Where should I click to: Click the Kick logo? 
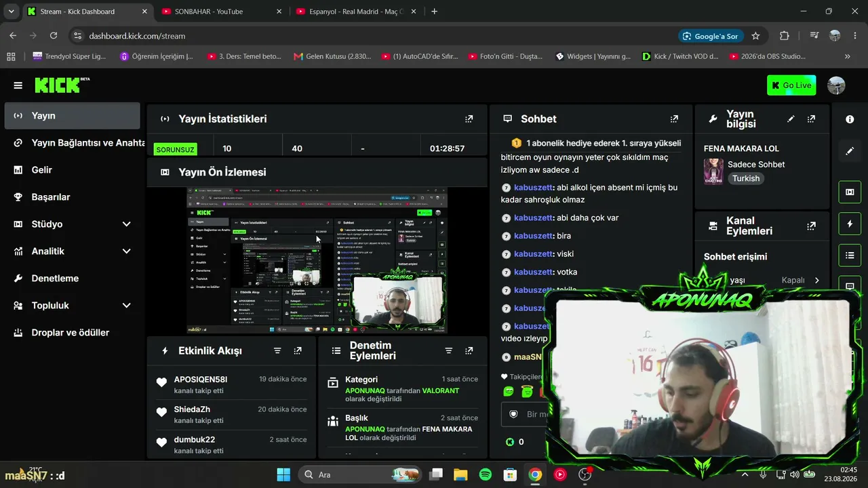pyautogui.click(x=62, y=85)
